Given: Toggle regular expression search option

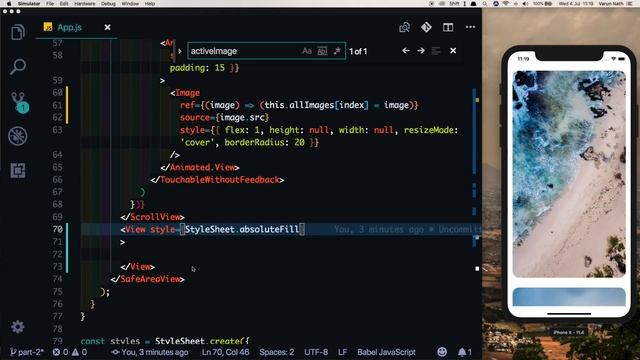Looking at the screenshot, I should (337, 51).
